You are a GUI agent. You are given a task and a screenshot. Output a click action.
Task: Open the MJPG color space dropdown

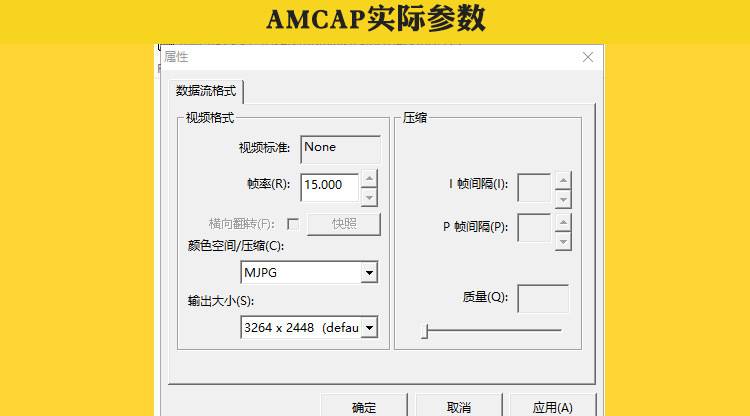[369, 273]
